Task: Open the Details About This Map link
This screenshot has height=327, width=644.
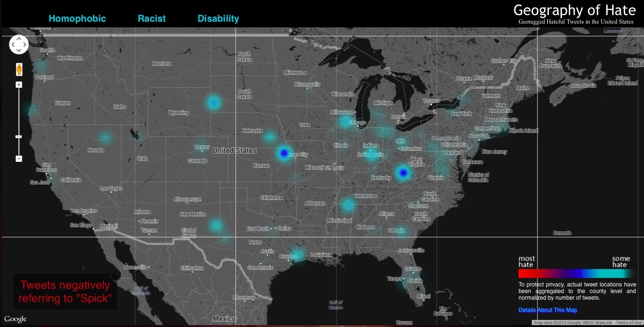Action: coord(547,310)
